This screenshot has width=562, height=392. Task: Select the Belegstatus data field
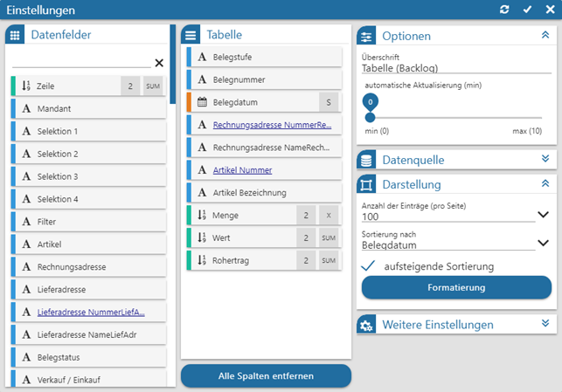87,358
